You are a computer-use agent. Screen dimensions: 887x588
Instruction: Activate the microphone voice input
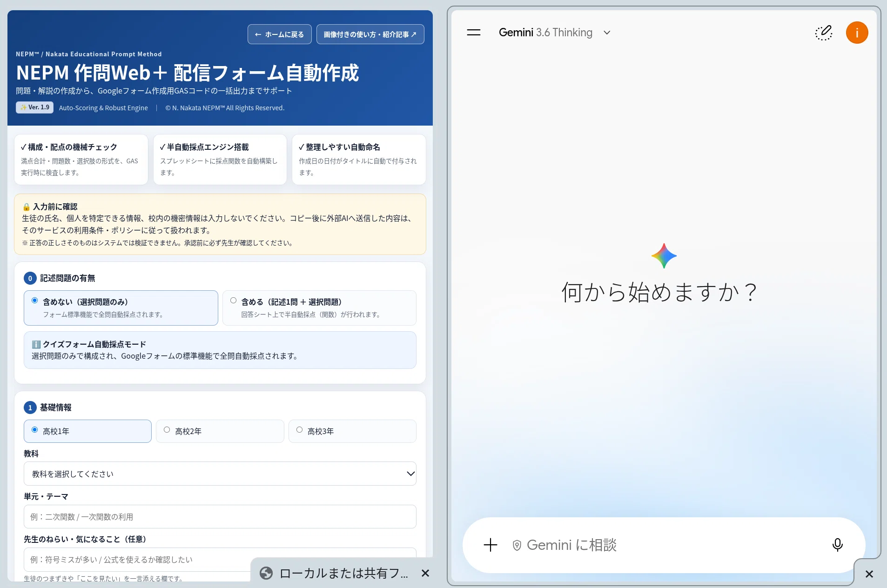pyautogui.click(x=837, y=545)
